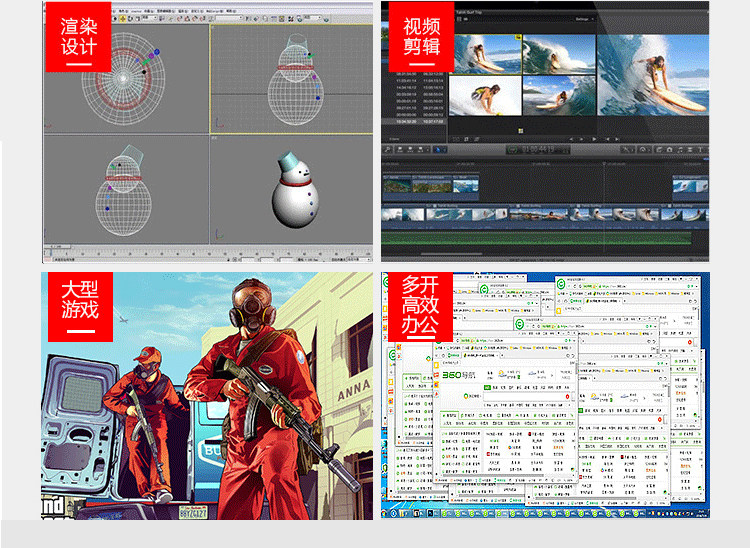Click the yellow-bordered front wireframe viewport

tap(291, 79)
